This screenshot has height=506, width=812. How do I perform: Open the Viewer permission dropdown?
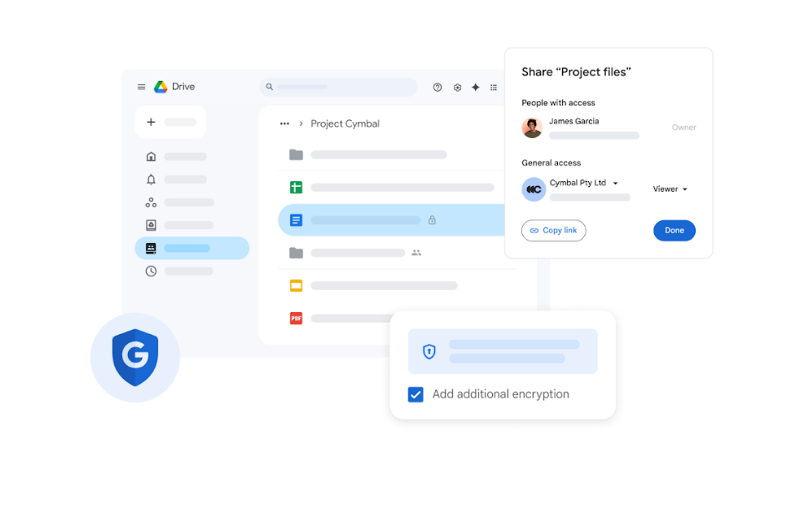click(670, 189)
